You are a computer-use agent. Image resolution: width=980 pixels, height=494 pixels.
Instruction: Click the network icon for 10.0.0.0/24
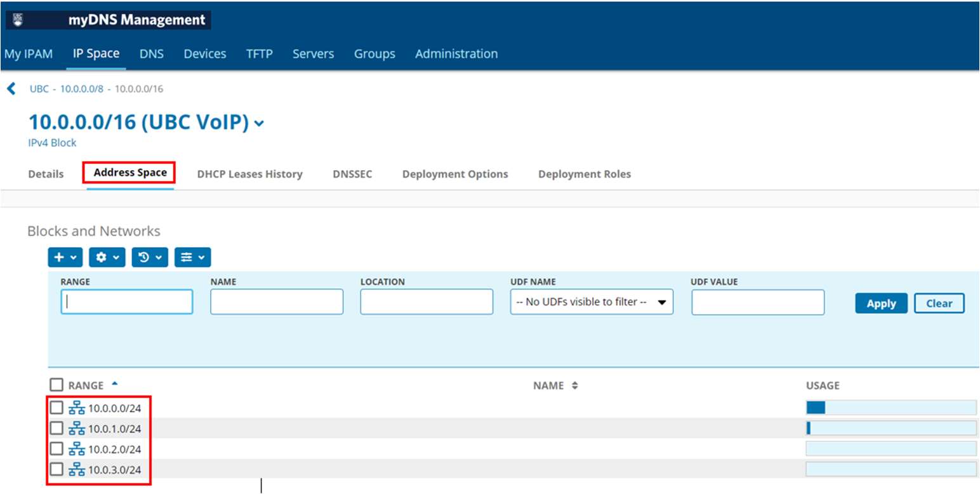click(x=77, y=408)
